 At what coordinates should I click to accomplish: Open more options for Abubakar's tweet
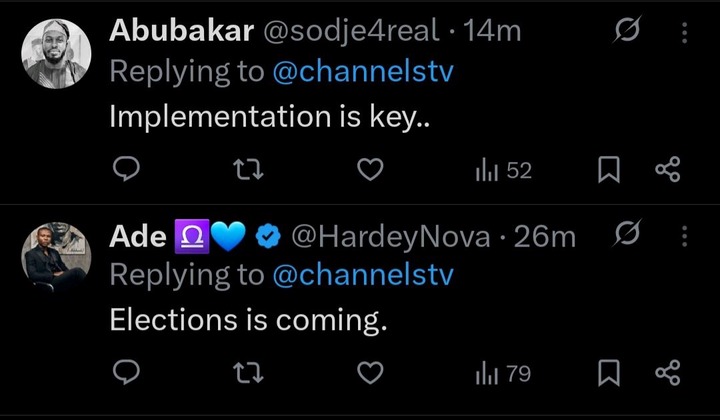(685, 33)
